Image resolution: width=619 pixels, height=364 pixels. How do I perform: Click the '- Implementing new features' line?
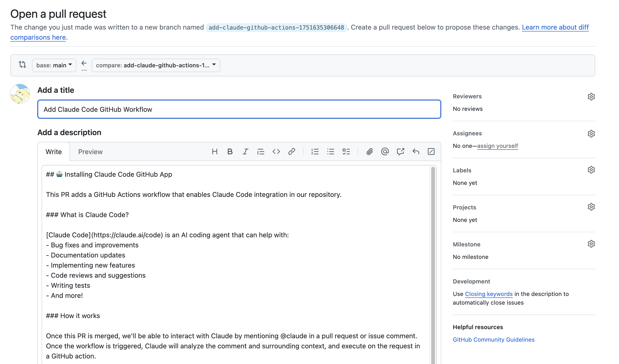(x=90, y=265)
